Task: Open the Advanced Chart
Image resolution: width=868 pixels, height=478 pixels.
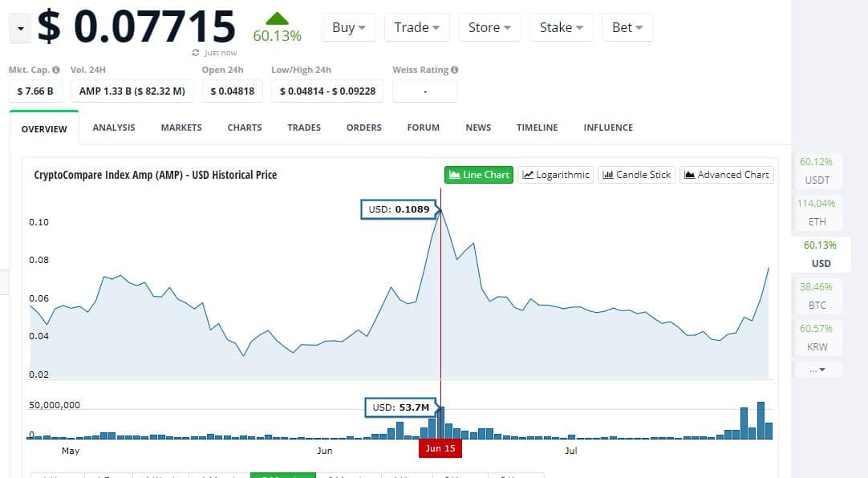Action: point(727,175)
